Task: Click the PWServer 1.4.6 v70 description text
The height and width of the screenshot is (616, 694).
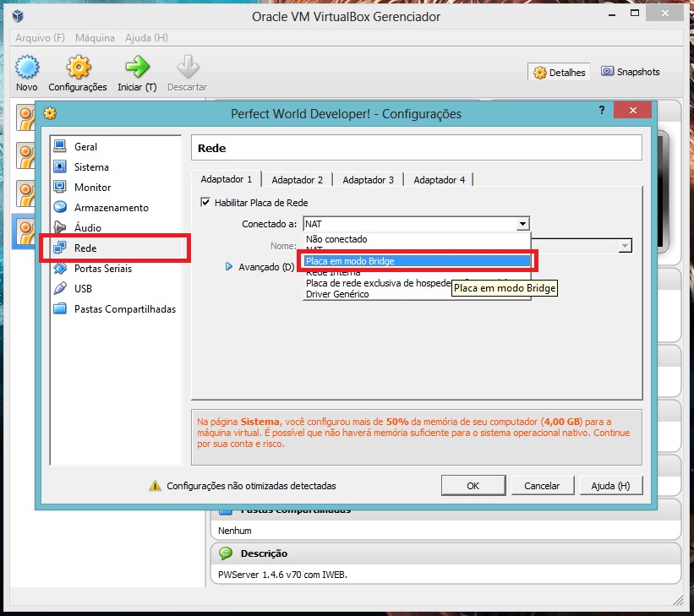Action: point(282,575)
